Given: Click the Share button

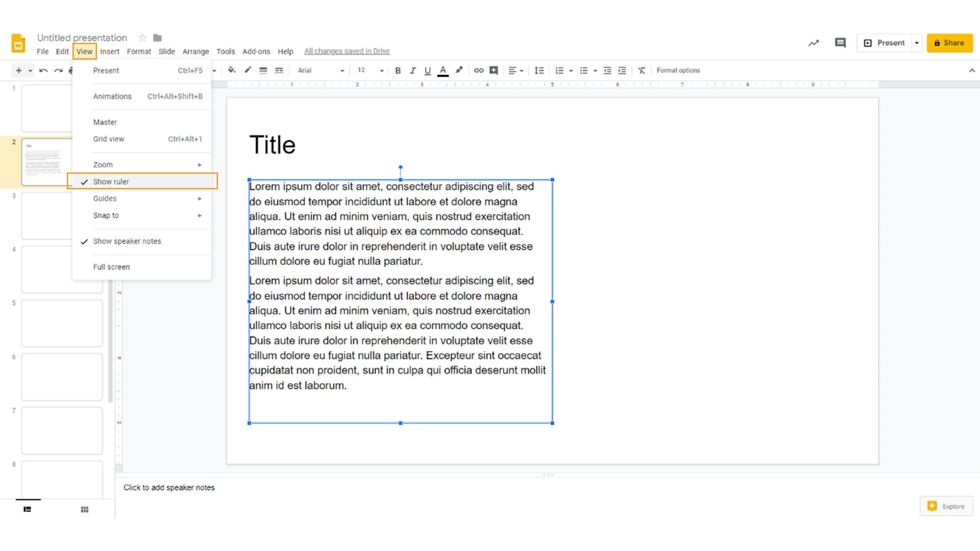Looking at the screenshot, I should coord(950,42).
